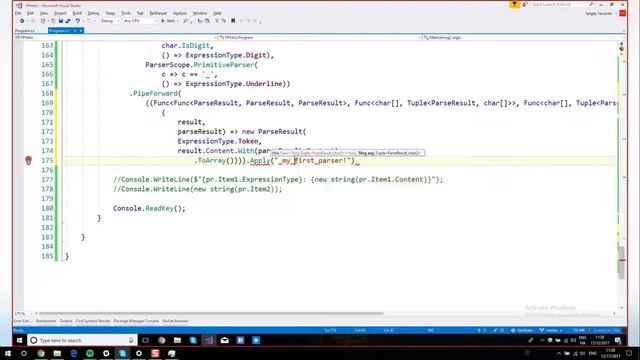
Task: Click the Edge icon in bottom taskbar
Action: [73, 353]
